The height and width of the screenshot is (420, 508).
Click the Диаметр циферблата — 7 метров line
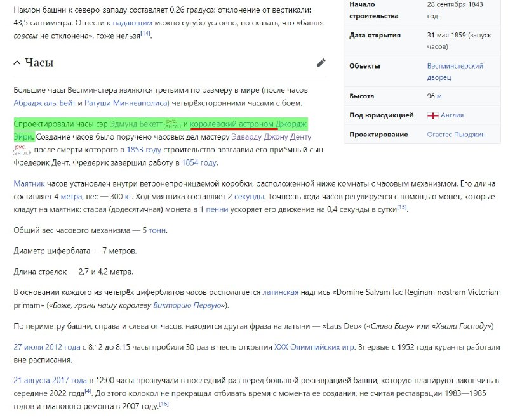(75, 251)
